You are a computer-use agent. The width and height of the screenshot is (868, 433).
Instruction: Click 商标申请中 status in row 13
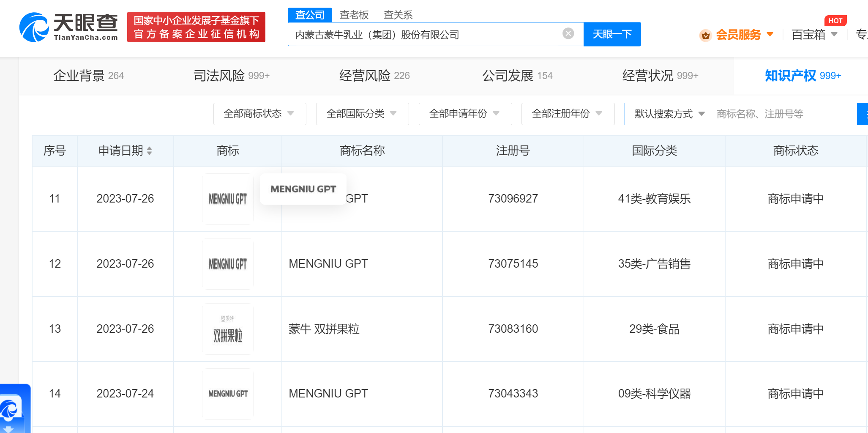796,329
